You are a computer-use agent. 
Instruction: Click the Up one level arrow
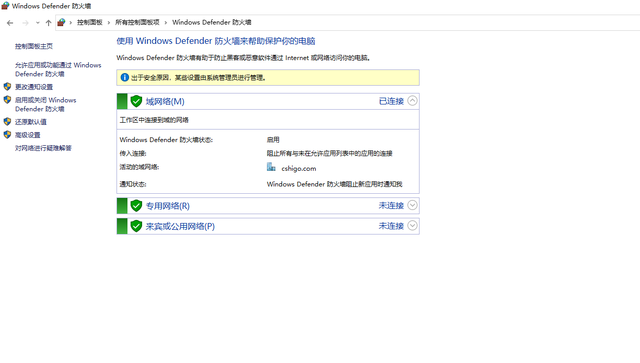[x=49, y=23]
